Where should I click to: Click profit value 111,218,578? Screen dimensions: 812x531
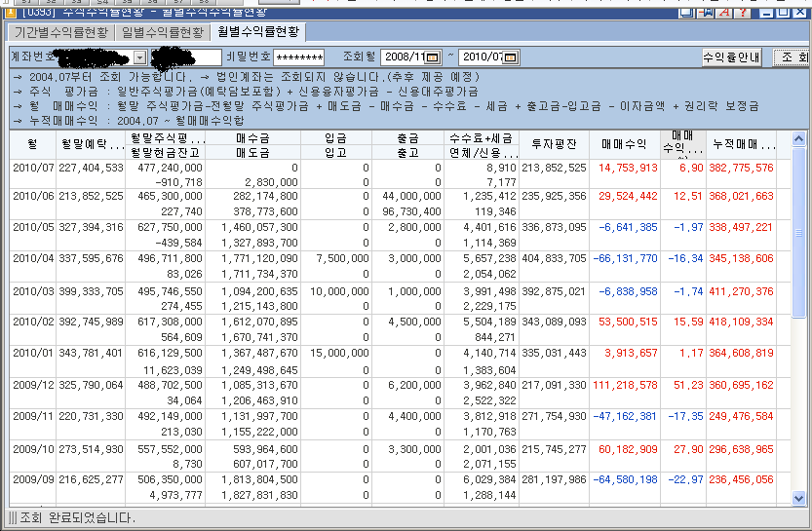625,385
